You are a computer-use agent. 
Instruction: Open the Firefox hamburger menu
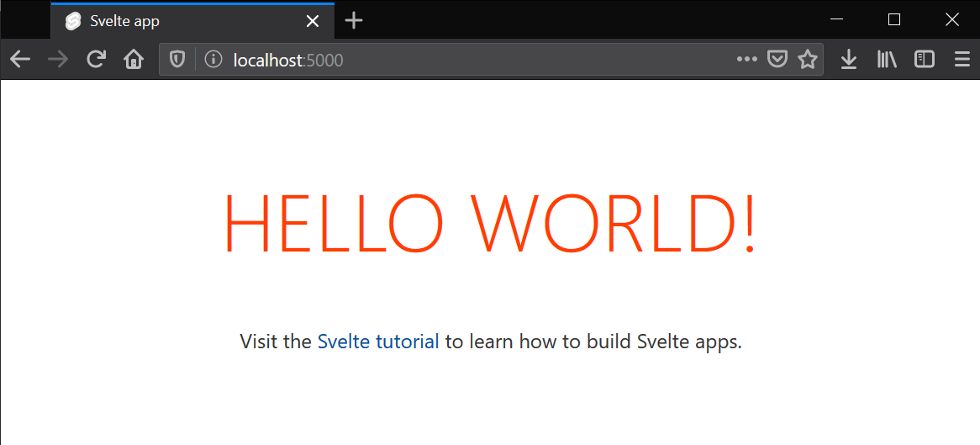[962, 59]
